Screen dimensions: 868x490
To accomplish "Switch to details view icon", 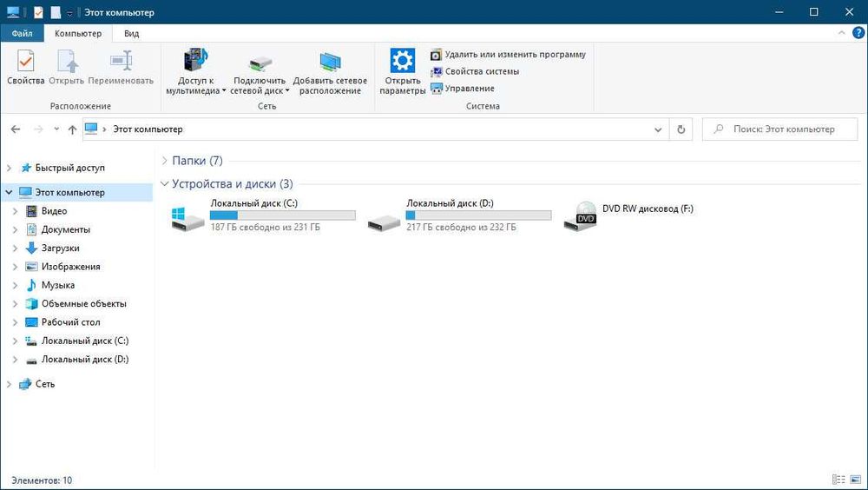I will [x=838, y=480].
